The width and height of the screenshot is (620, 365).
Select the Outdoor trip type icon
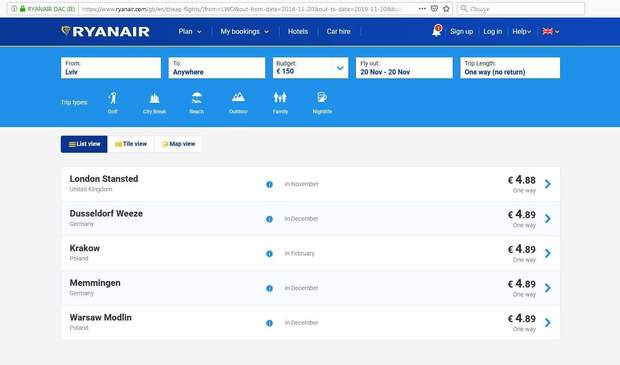click(238, 97)
